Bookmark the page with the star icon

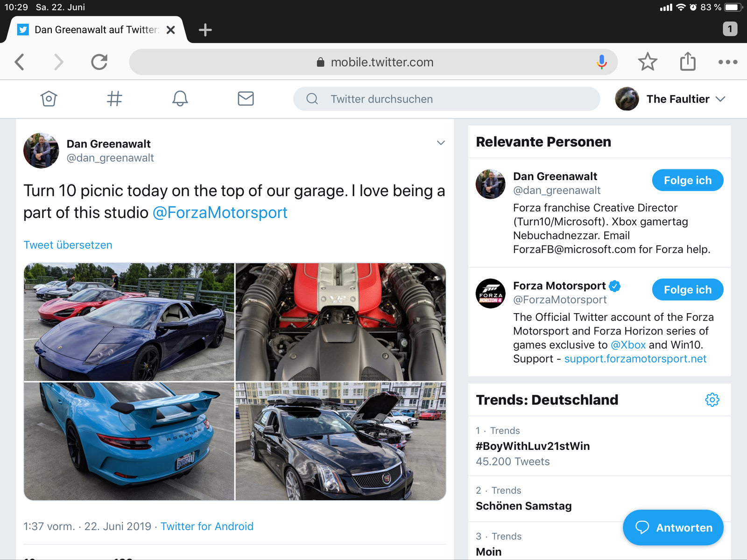pyautogui.click(x=648, y=62)
